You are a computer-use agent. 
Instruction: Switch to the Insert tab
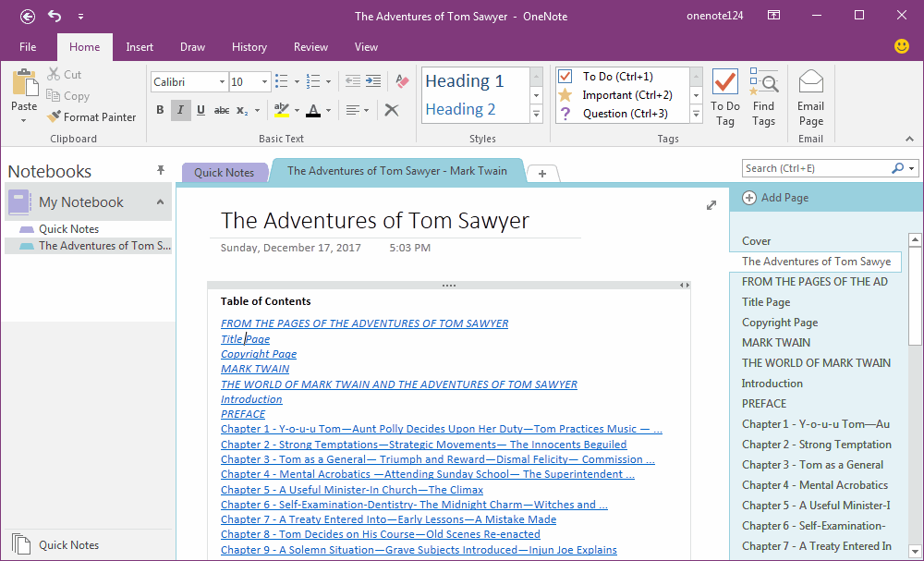pyautogui.click(x=140, y=47)
